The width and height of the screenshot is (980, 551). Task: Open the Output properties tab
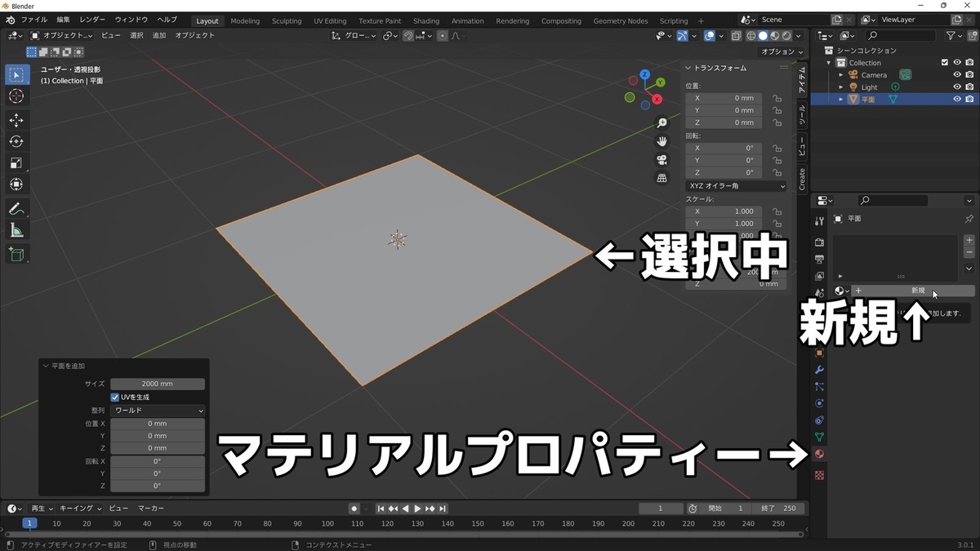click(x=819, y=260)
